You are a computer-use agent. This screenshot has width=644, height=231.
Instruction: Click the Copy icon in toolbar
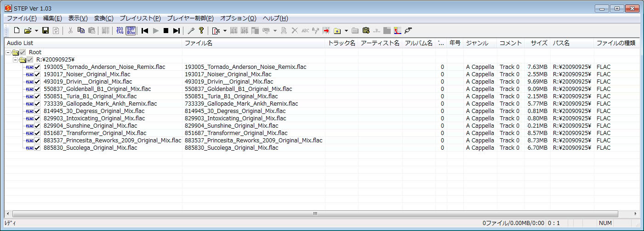click(x=81, y=31)
